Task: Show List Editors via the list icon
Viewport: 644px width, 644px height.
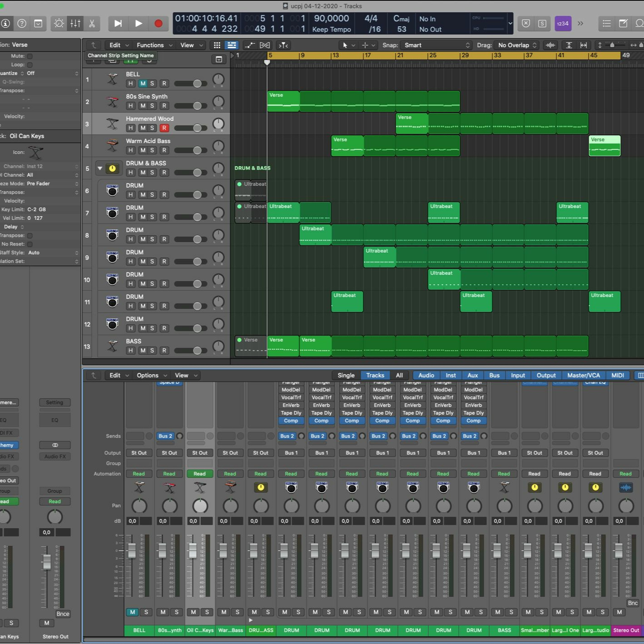Action: (x=607, y=23)
